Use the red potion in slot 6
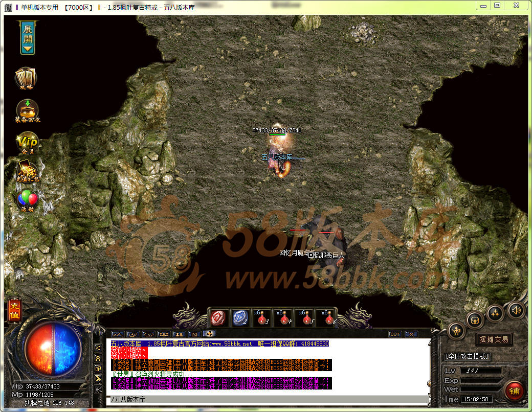The height and width of the screenshot is (412, 532). (328, 318)
